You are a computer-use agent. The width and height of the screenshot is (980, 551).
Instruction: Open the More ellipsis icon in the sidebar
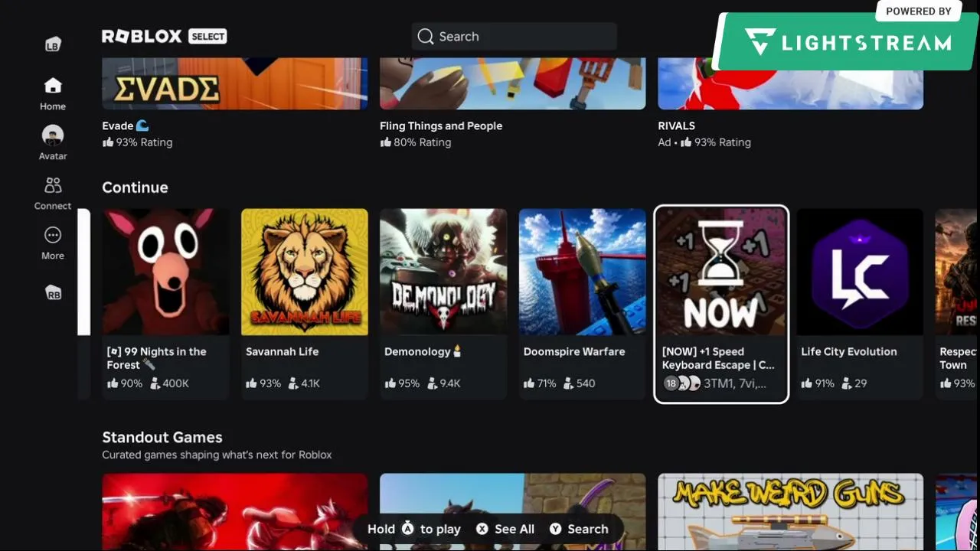click(x=53, y=235)
